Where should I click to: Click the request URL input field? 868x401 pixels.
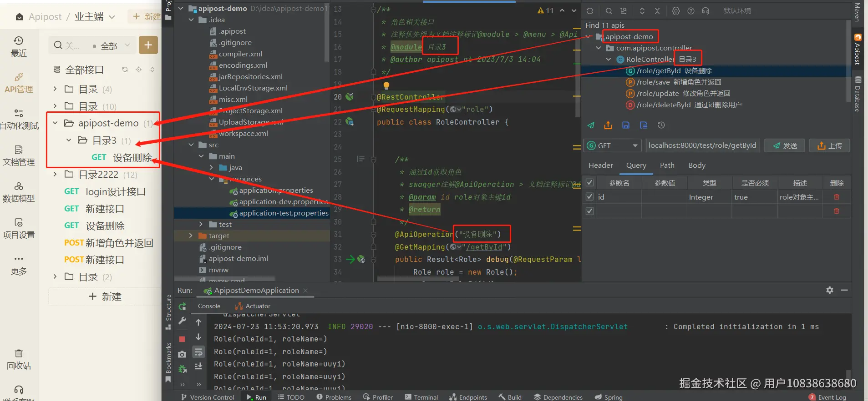pyautogui.click(x=702, y=145)
